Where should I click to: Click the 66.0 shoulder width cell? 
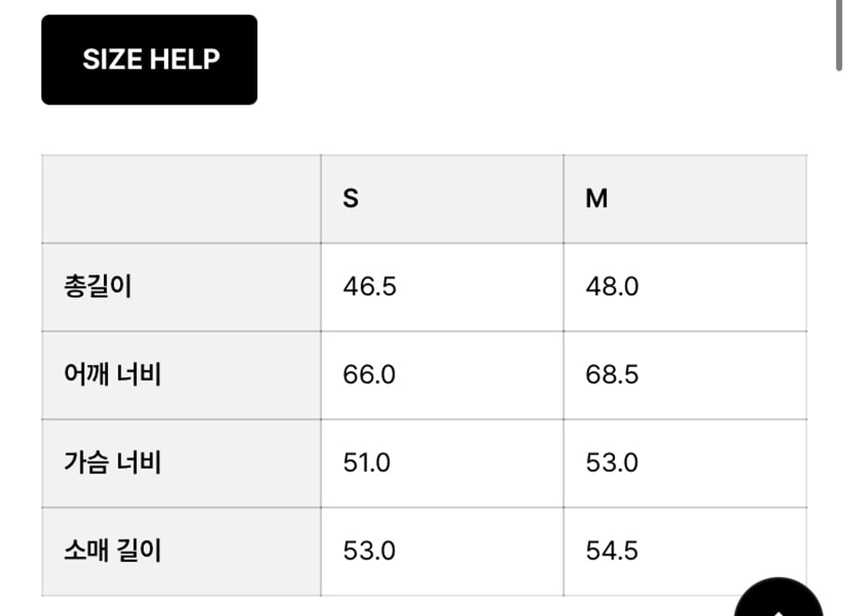point(369,374)
